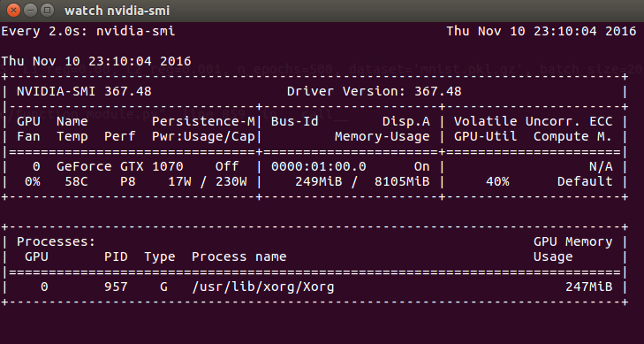The image size is (644, 344).
Task: Click the Persistence-M 'Off' value
Action: point(227,166)
